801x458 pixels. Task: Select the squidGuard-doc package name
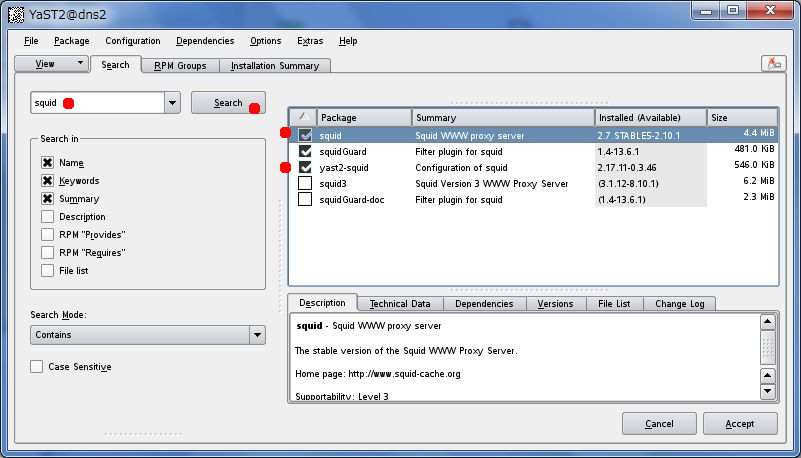(x=351, y=200)
